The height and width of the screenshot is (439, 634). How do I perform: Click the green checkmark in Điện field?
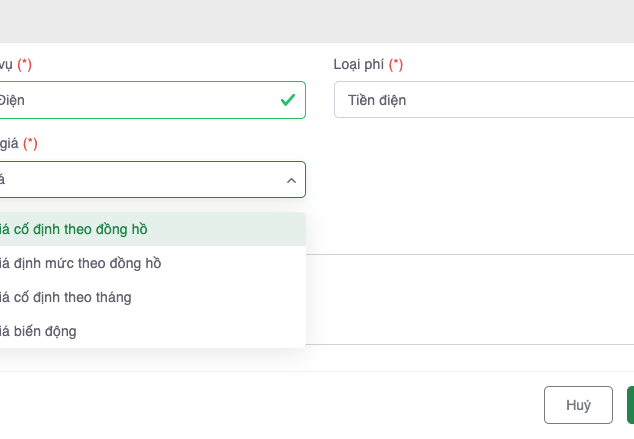[287, 100]
